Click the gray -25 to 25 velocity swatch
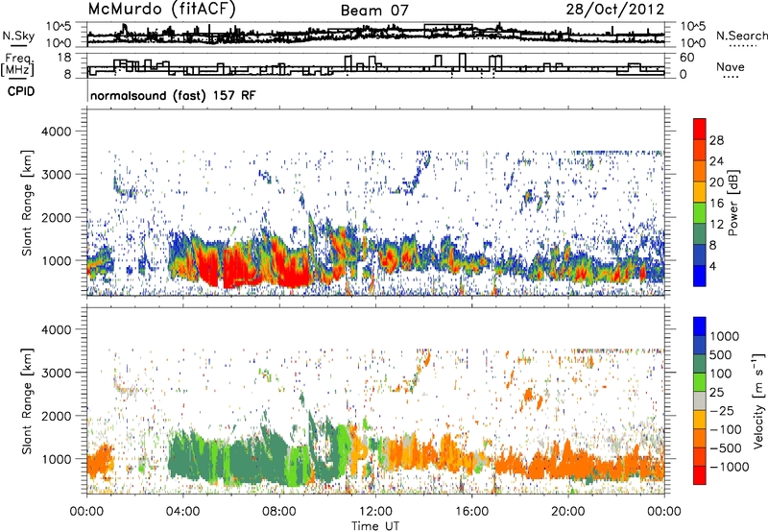The image size is (768, 532). pyautogui.click(x=700, y=401)
